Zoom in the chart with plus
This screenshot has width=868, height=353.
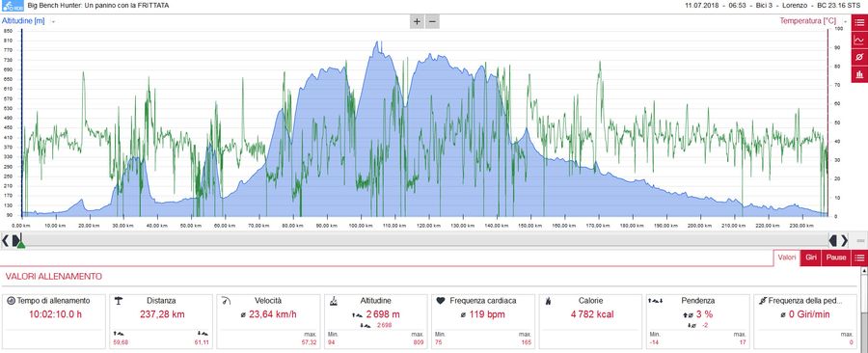417,22
